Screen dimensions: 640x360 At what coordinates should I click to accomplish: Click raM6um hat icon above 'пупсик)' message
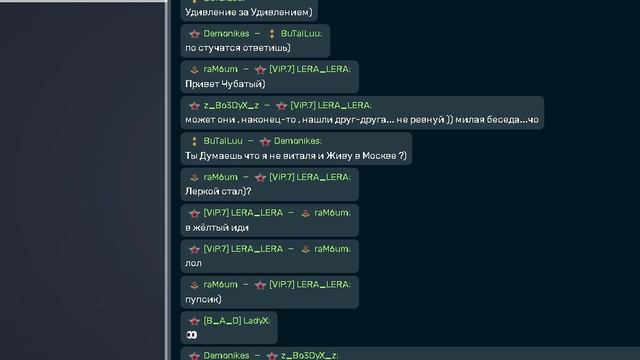tap(194, 285)
